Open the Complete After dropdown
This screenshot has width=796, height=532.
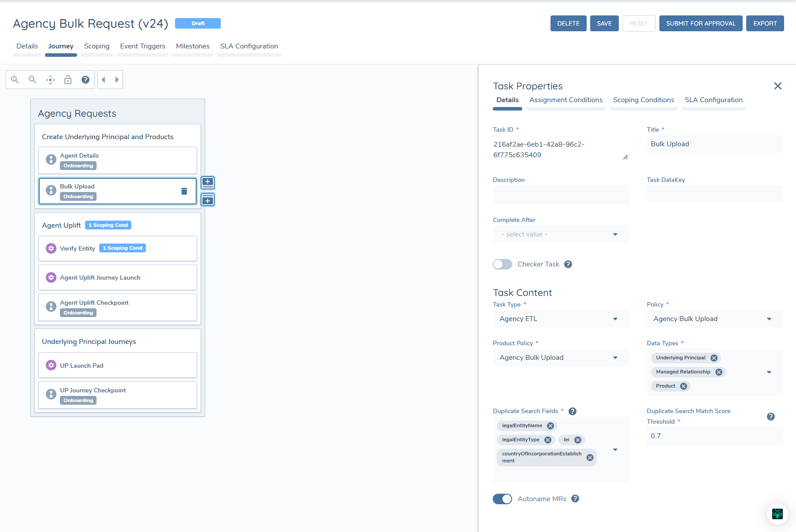tap(561, 234)
